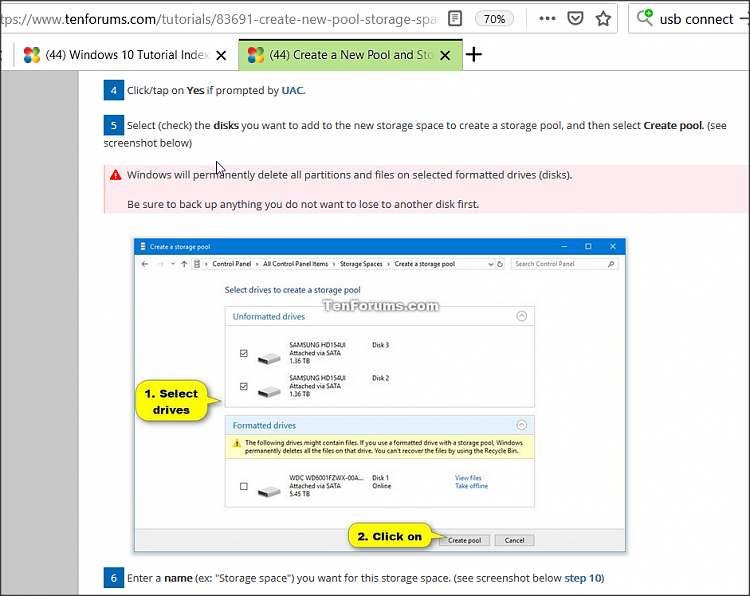Screen dimensions: 750x596
Task: Toggle Firefox reader view icon
Action: pyautogui.click(x=455, y=19)
